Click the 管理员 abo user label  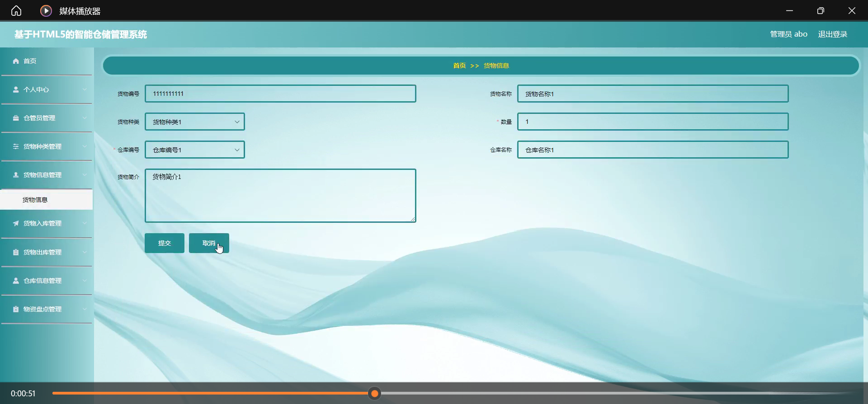coord(789,34)
